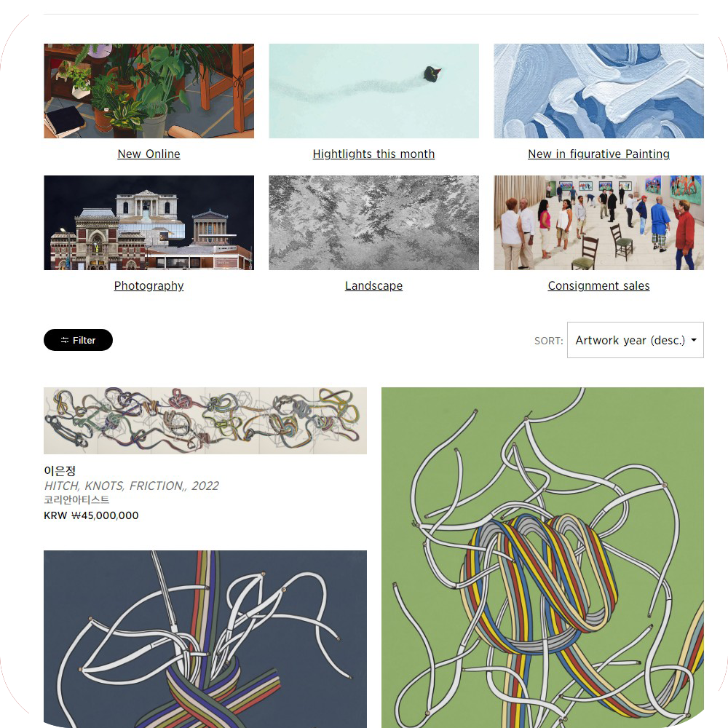Go to New in figurative Painting
This screenshot has height=728, width=728.
(598, 154)
